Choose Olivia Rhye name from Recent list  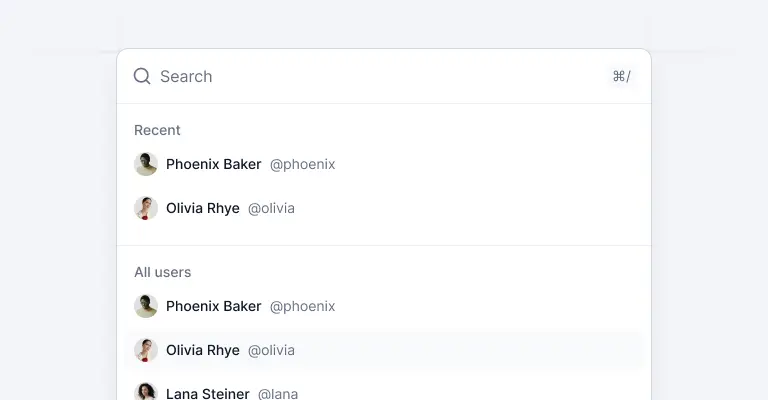[x=203, y=208]
